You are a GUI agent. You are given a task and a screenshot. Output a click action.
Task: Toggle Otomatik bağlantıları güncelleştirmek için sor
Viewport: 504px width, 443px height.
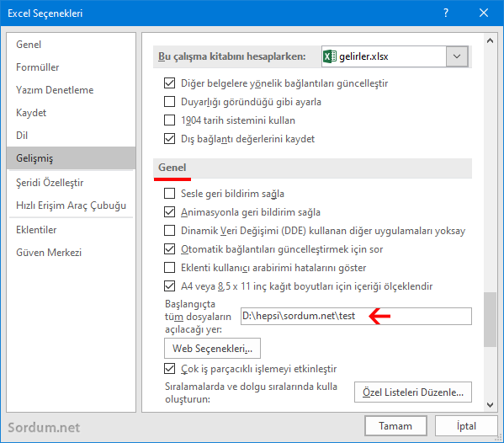pyautogui.click(x=169, y=249)
